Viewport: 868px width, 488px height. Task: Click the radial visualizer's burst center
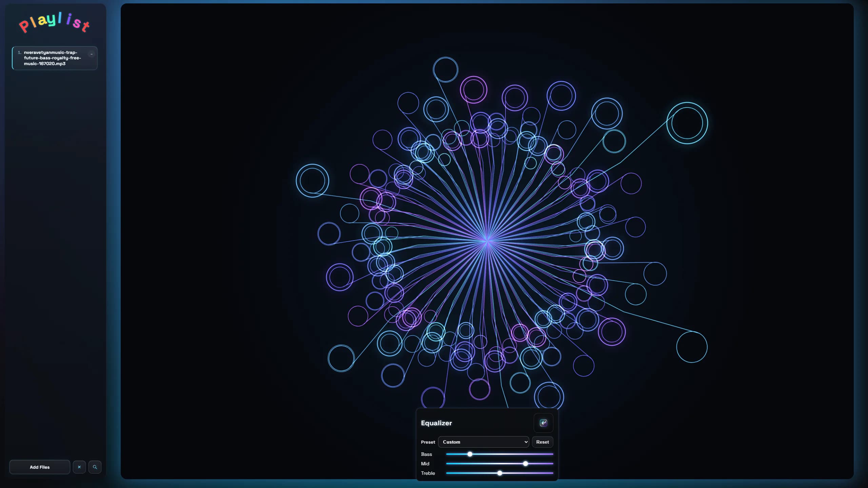487,240
